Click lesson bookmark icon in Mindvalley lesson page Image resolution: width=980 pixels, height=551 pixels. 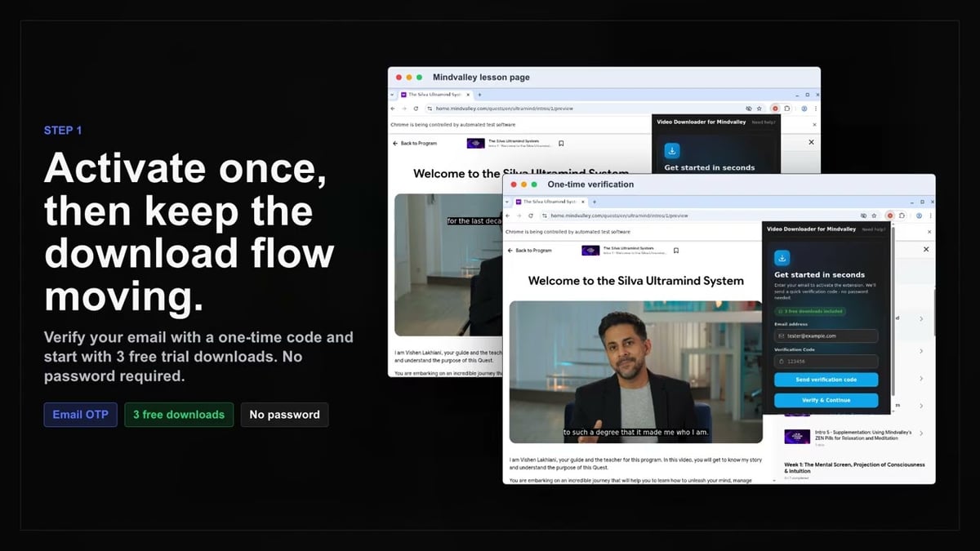tap(561, 143)
